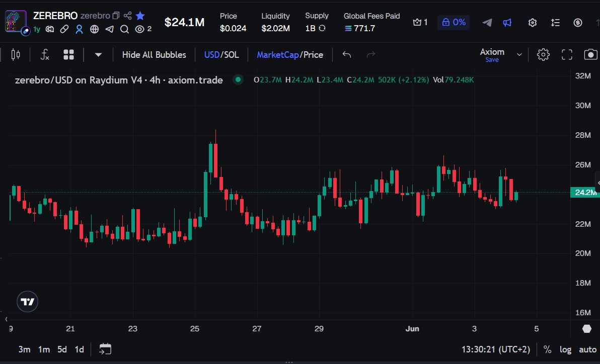Open the go-to-date calendar icon
Screen dimensions: 600x364
105,349
